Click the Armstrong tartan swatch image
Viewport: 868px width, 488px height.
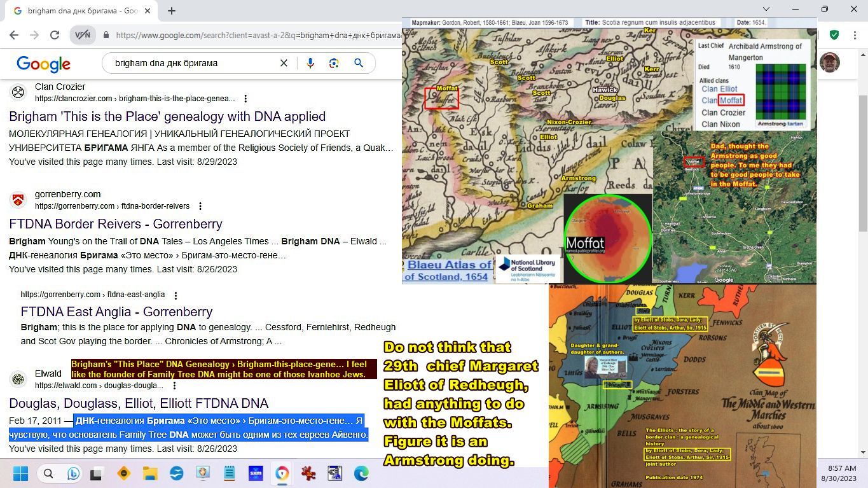tap(780, 92)
